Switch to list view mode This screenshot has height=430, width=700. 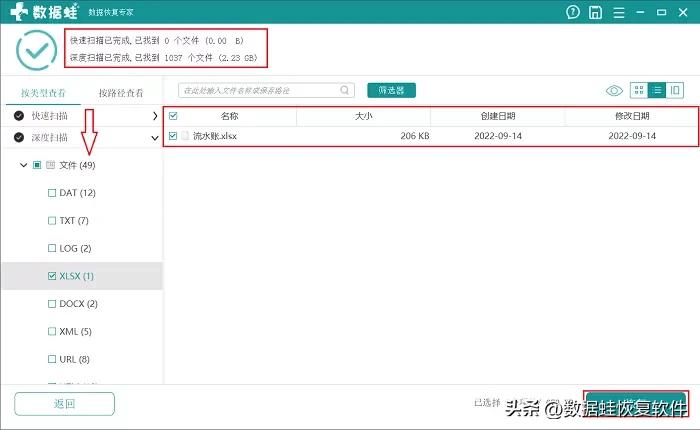click(x=657, y=91)
